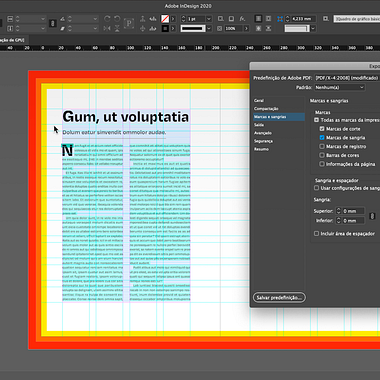Open the fx effects menu
The image size is (380, 380).
tap(242, 19)
